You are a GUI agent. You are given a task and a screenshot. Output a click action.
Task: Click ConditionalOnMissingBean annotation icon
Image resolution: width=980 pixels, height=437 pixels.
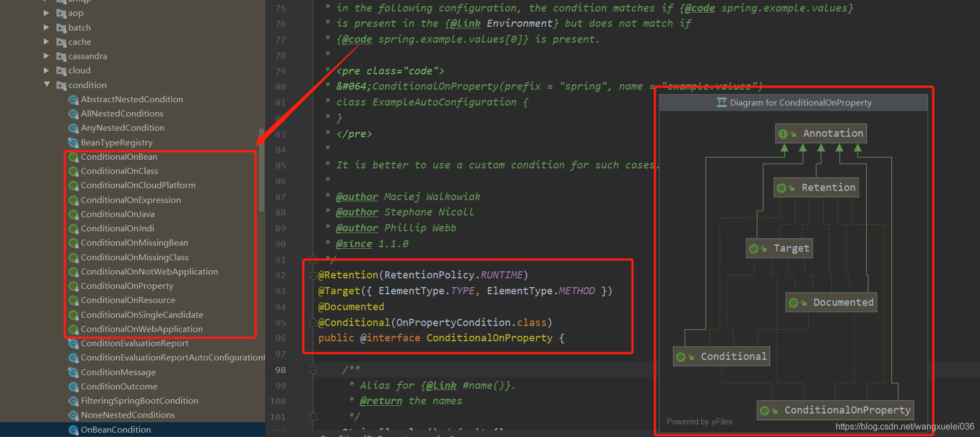pyautogui.click(x=73, y=243)
